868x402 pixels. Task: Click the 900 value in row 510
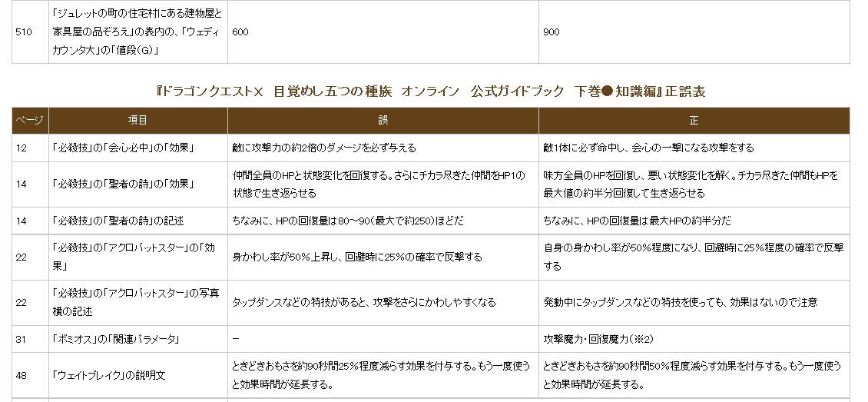point(552,32)
